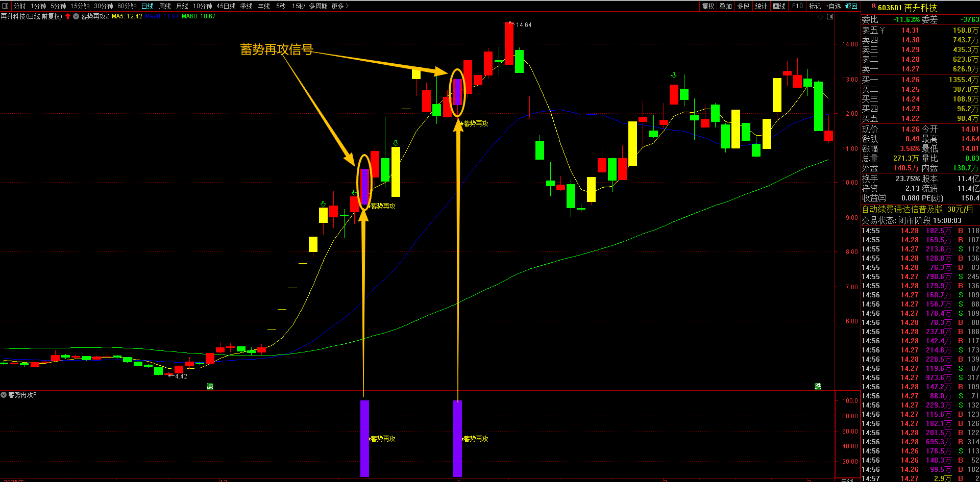Click the 换手 23.75% value

point(908,179)
